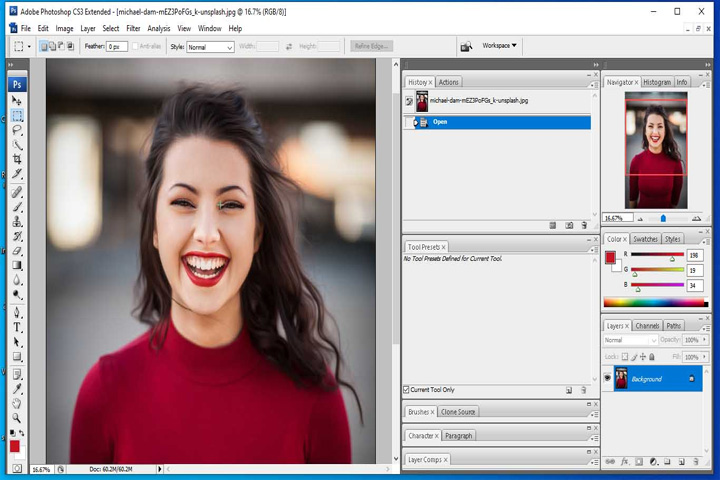Create new snapshot in History panel

tap(569, 225)
